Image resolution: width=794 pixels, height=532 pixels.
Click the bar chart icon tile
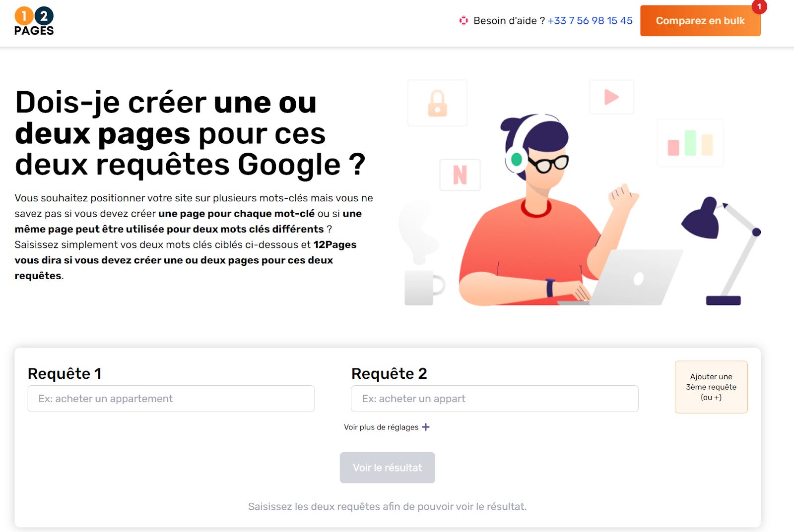coord(690,143)
